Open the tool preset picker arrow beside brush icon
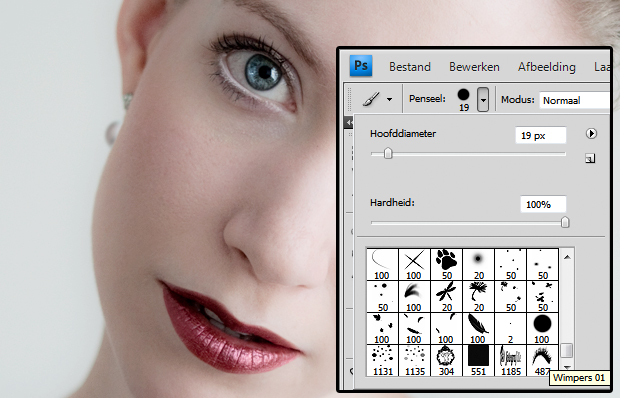Image resolution: width=620 pixels, height=398 pixels. point(389,99)
